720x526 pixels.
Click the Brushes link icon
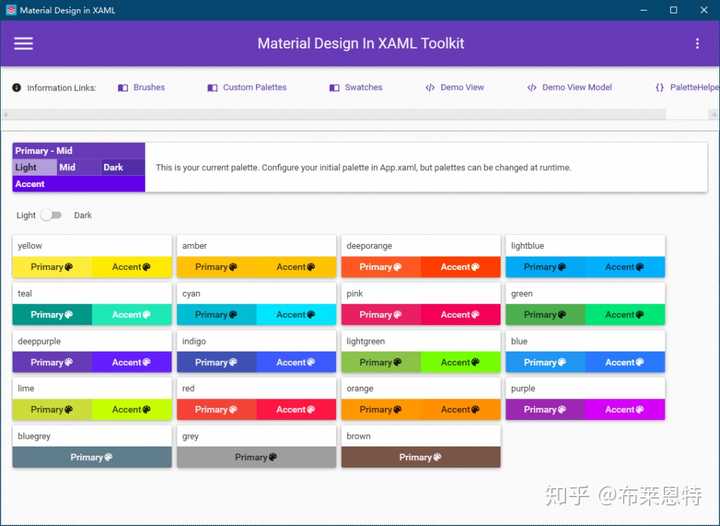click(x=123, y=88)
